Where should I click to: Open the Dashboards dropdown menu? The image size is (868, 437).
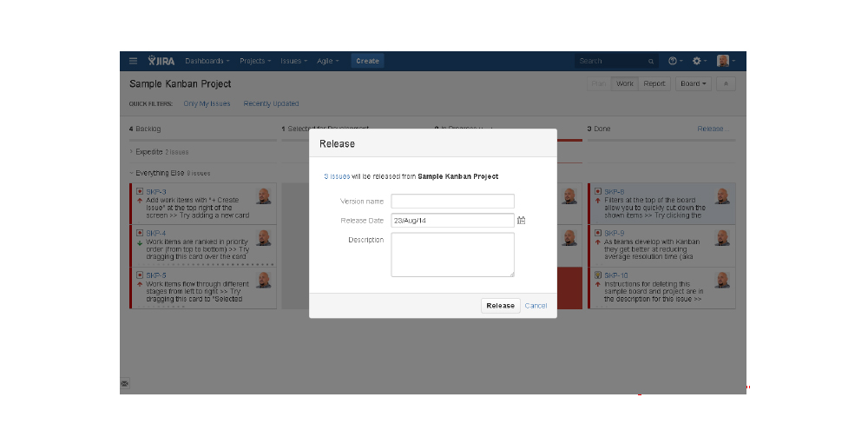(x=207, y=61)
